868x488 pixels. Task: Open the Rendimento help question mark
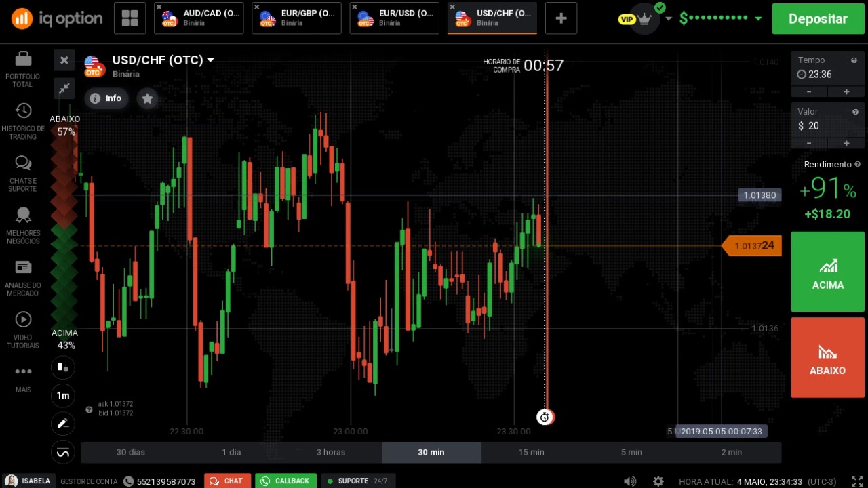858,164
